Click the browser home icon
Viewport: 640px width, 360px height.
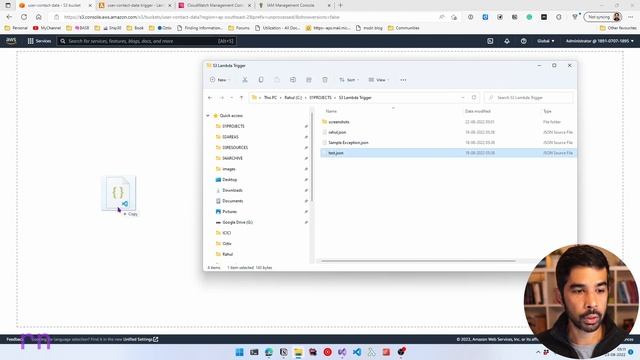39,17
